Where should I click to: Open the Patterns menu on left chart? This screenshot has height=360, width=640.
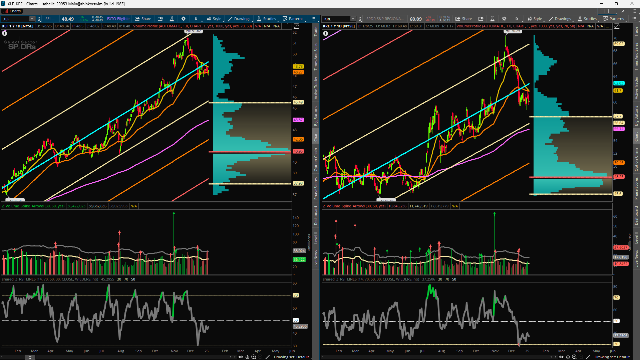pos(293,19)
